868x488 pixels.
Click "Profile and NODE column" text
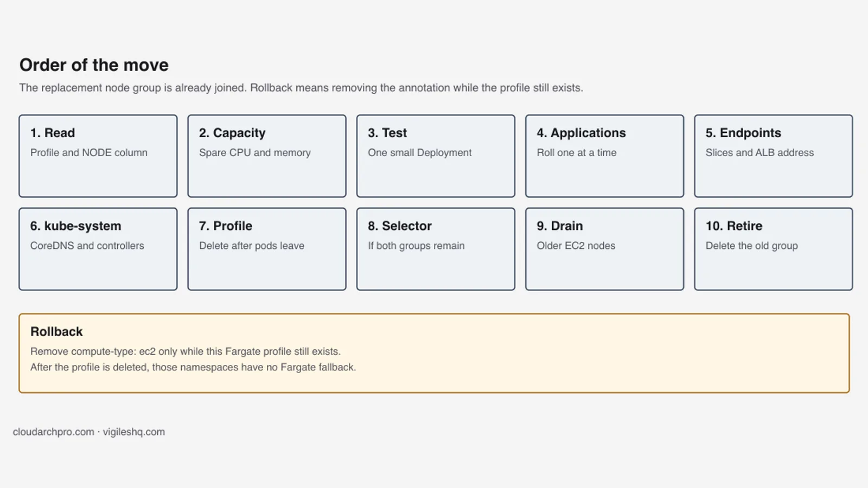click(x=89, y=153)
